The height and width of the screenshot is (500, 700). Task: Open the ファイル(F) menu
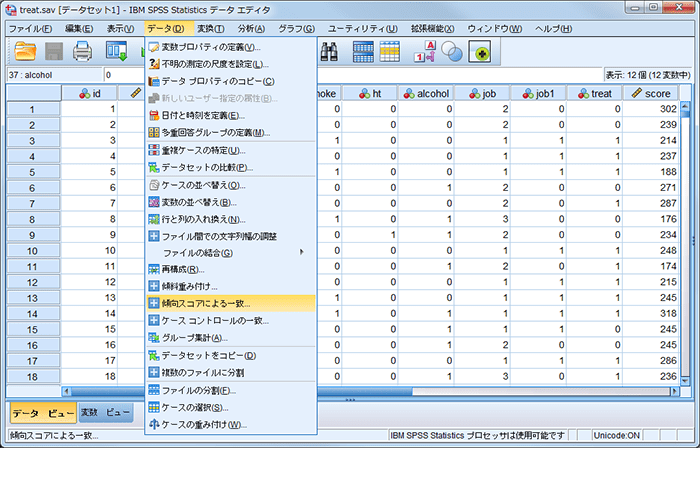[x=30, y=29]
